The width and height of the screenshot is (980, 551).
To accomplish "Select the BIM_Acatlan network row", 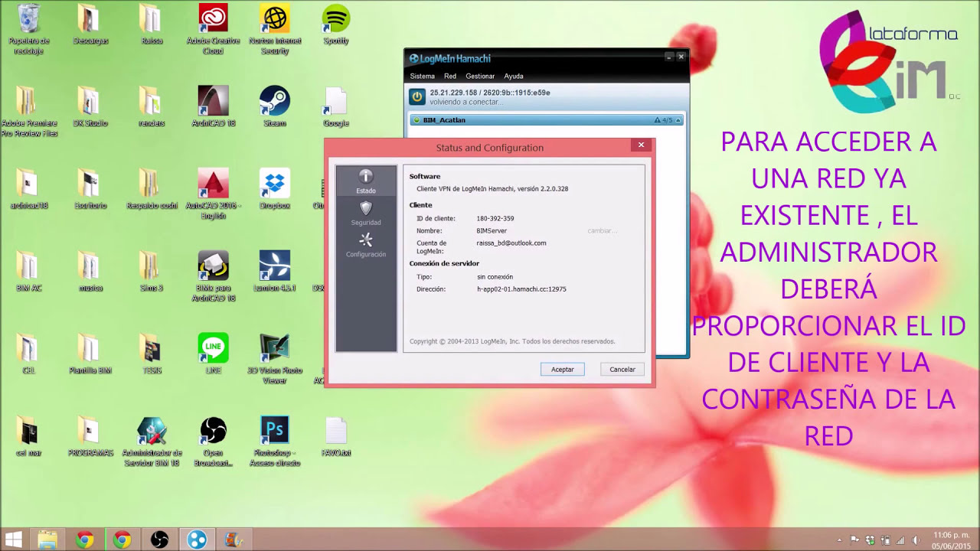I will 547,120.
